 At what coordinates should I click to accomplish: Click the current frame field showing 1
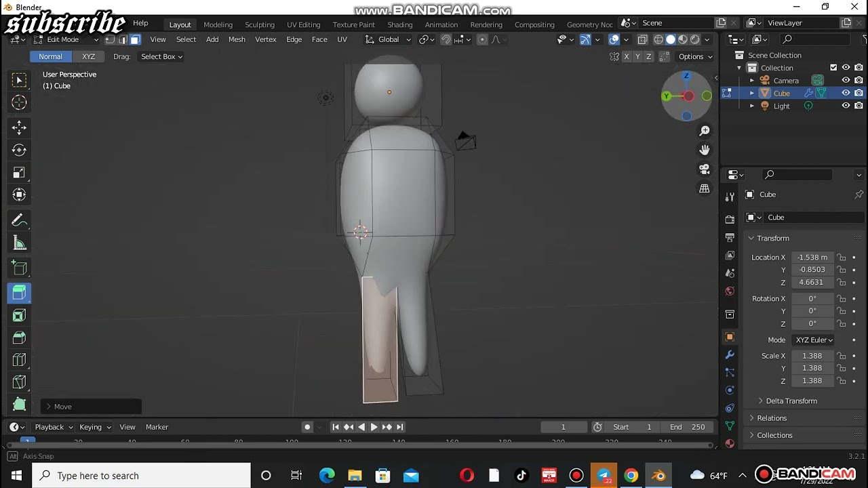pos(563,427)
